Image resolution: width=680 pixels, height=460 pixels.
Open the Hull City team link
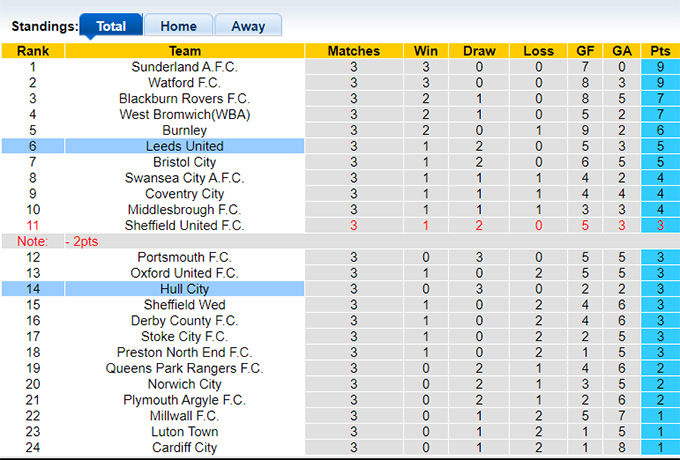[x=185, y=289]
